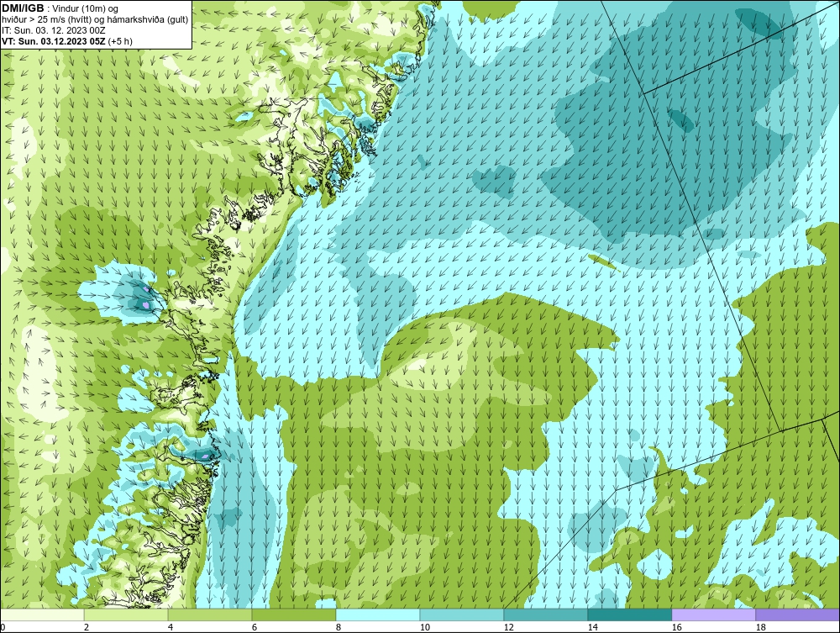
Task: Click the 14–16 m/s dark teal swatch
Action: tap(629, 615)
